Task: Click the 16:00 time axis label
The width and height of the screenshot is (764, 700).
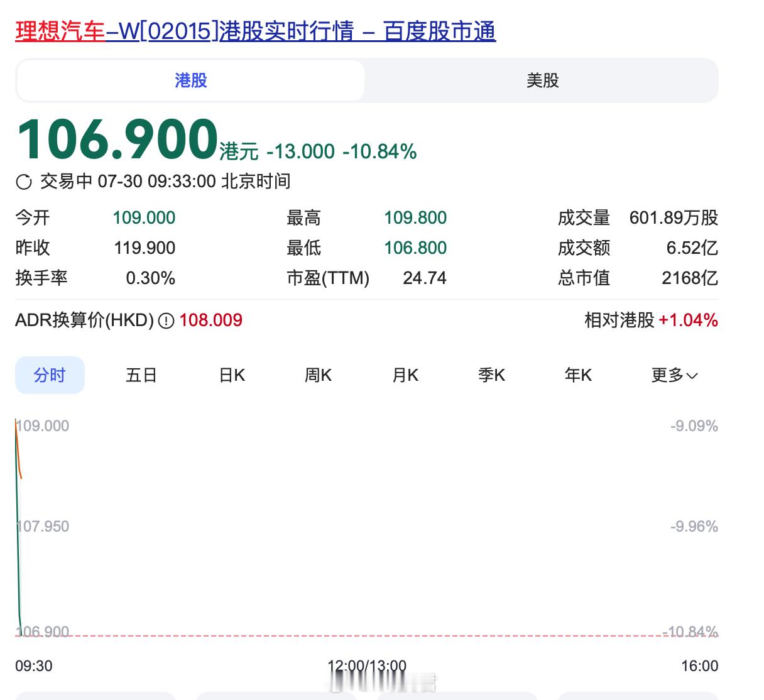Action: pos(699,666)
